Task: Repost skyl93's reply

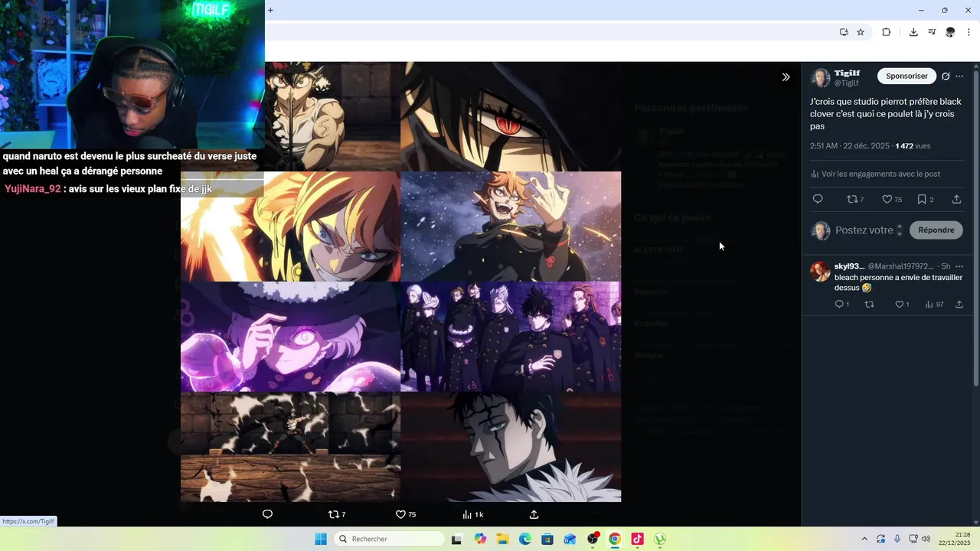Action: [x=869, y=305]
